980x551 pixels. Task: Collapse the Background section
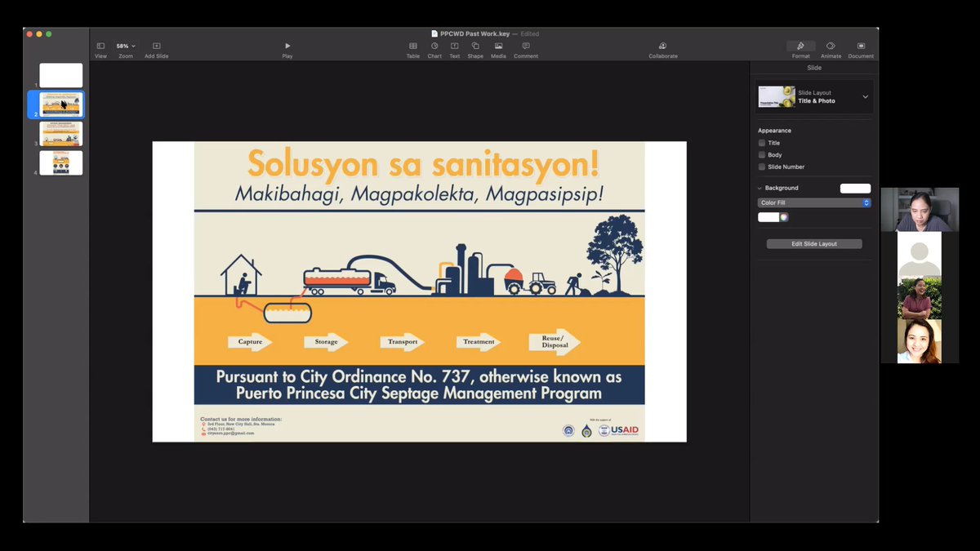pyautogui.click(x=759, y=188)
